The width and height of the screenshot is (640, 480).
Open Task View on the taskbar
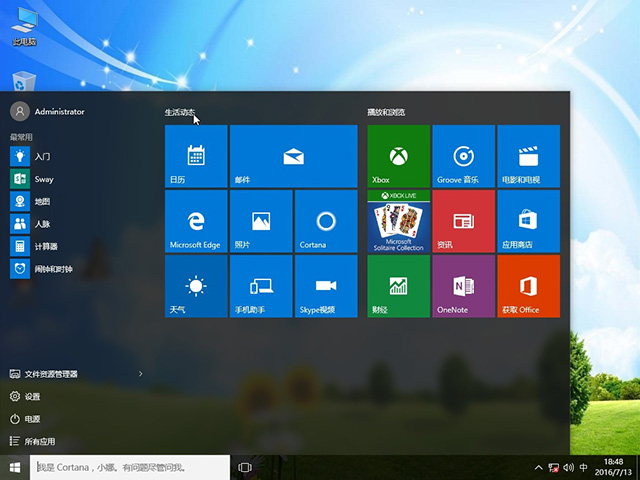(245, 467)
